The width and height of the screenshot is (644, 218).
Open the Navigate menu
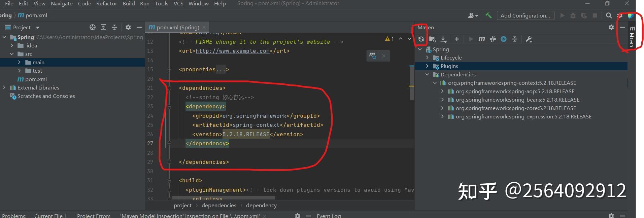coord(62,3)
